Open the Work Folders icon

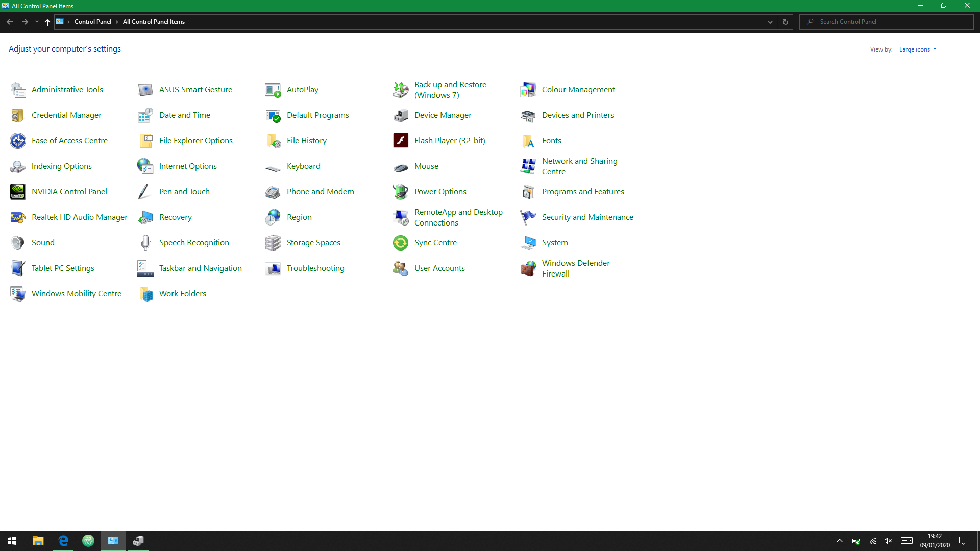click(145, 294)
